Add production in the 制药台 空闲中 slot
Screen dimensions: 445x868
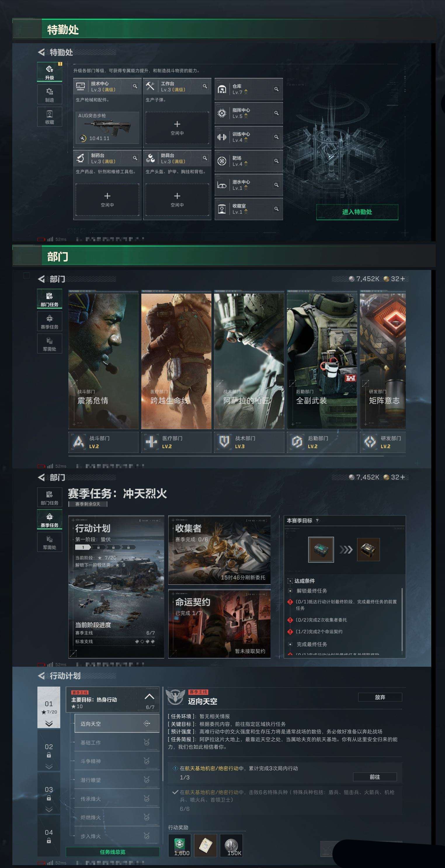tap(107, 199)
